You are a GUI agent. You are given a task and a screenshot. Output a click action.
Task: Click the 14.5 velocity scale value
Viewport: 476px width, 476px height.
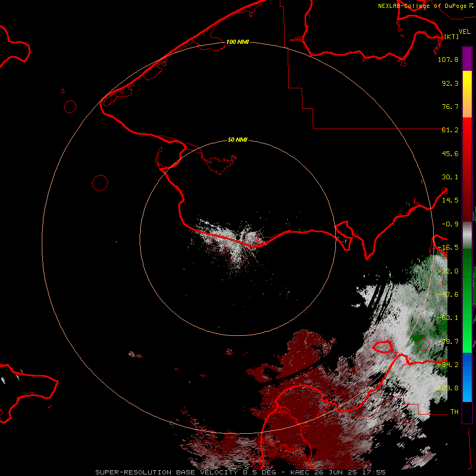point(450,200)
